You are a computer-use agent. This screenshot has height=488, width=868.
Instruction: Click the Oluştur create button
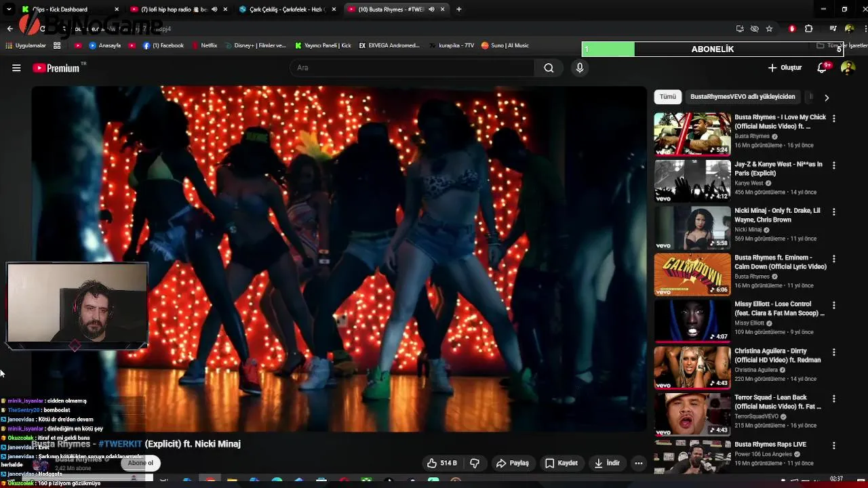785,68
